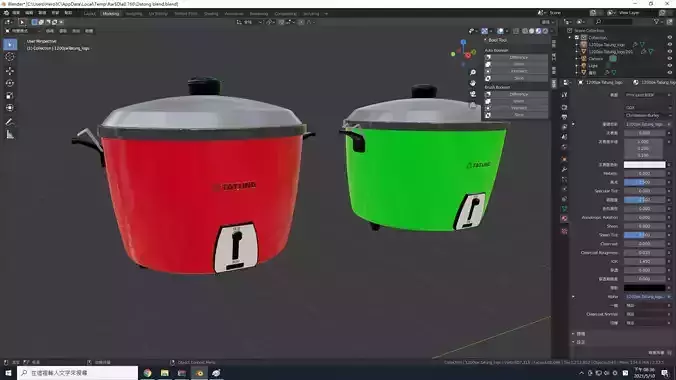Viewport: 676px width, 380px height.
Task: Open the Modeling workspace tab
Action: click(x=111, y=14)
